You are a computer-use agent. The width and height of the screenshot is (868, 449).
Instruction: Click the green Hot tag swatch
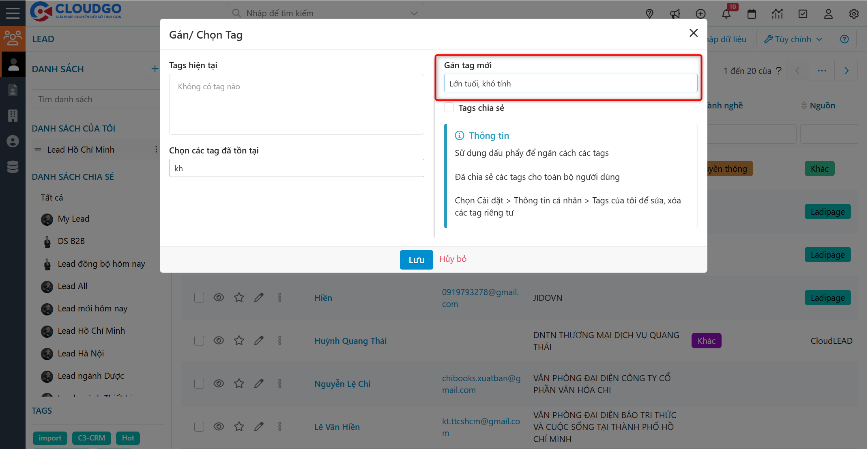pyautogui.click(x=128, y=438)
